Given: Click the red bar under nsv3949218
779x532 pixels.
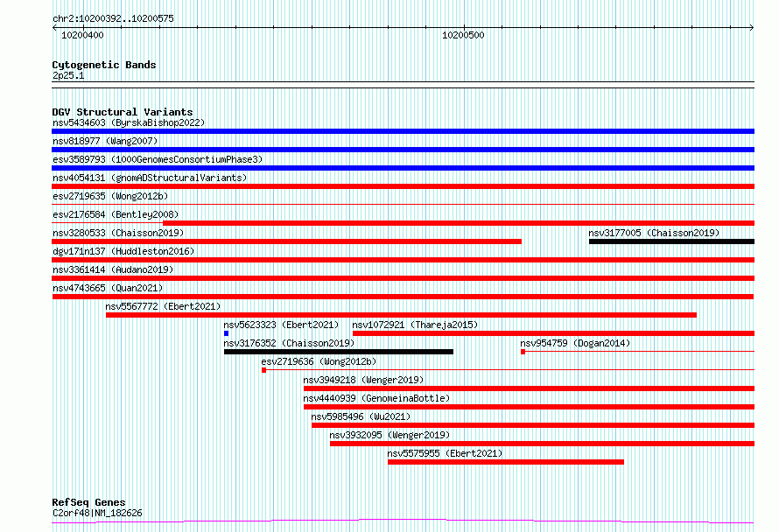Looking at the screenshot, I should 529,388.
